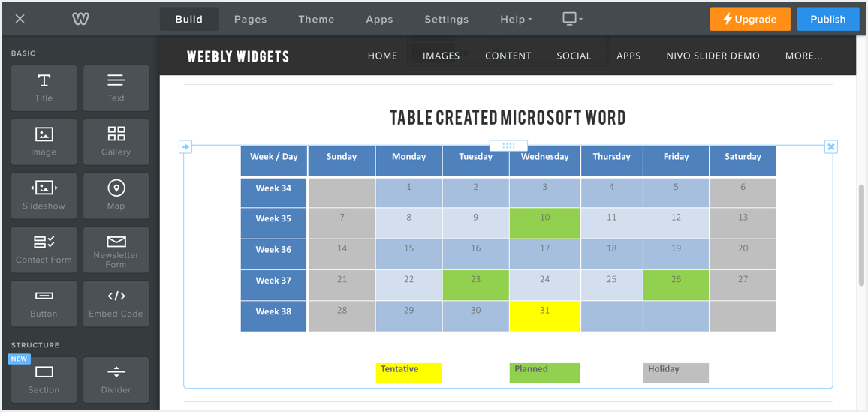
Task: Pick the Map element icon
Action: pyautogui.click(x=116, y=195)
